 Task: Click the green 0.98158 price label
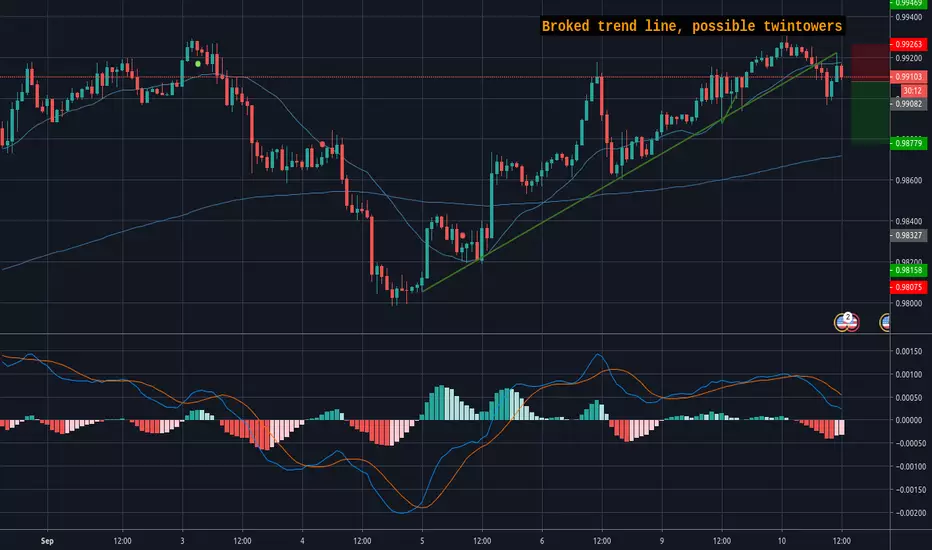[x=908, y=271]
